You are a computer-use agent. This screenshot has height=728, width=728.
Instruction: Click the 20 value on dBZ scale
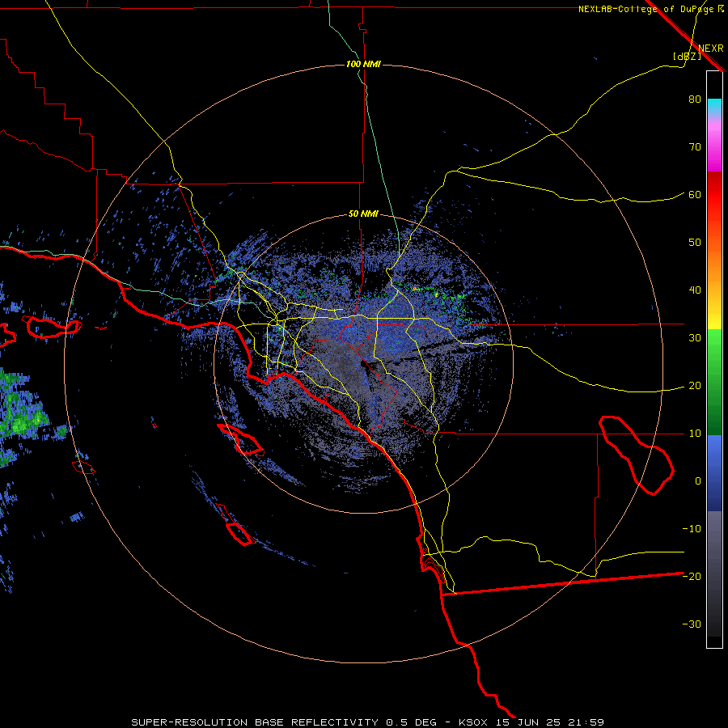coord(695,386)
